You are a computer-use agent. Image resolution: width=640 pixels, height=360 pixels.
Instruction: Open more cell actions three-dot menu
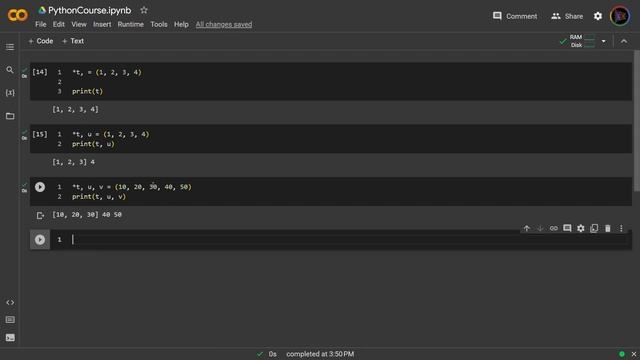tap(621, 228)
